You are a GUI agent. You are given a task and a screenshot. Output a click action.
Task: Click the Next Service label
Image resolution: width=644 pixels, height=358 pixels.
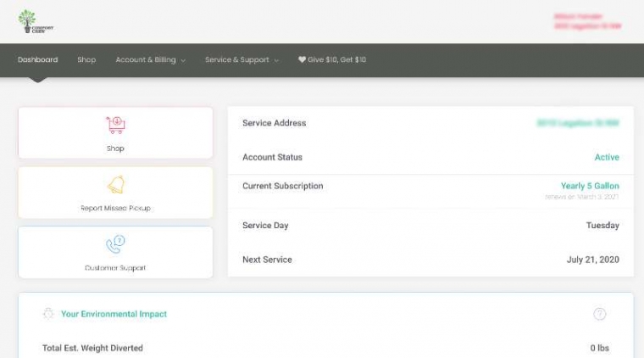click(x=267, y=260)
